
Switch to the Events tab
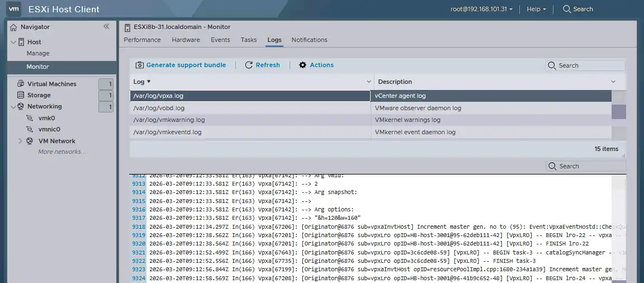coord(220,40)
